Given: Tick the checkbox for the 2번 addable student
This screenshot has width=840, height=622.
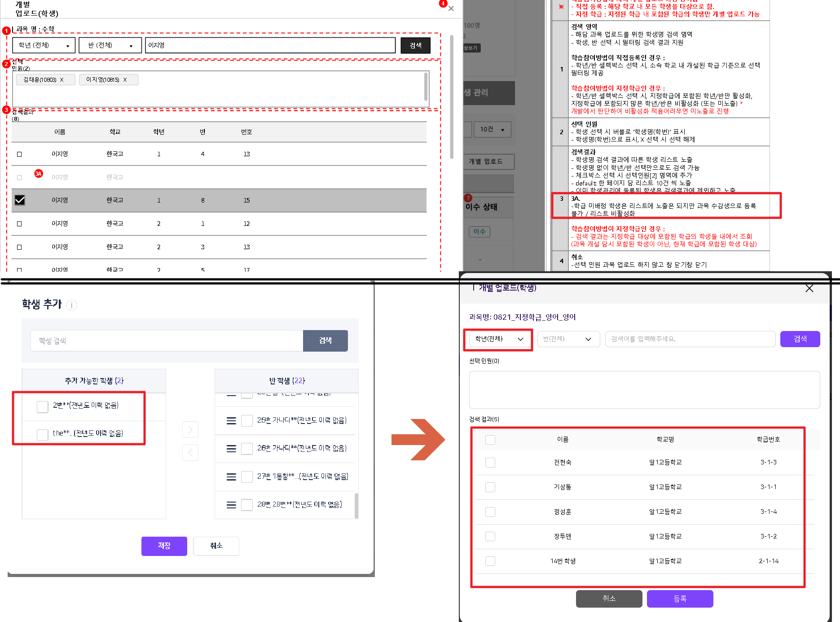Looking at the screenshot, I should tap(43, 406).
